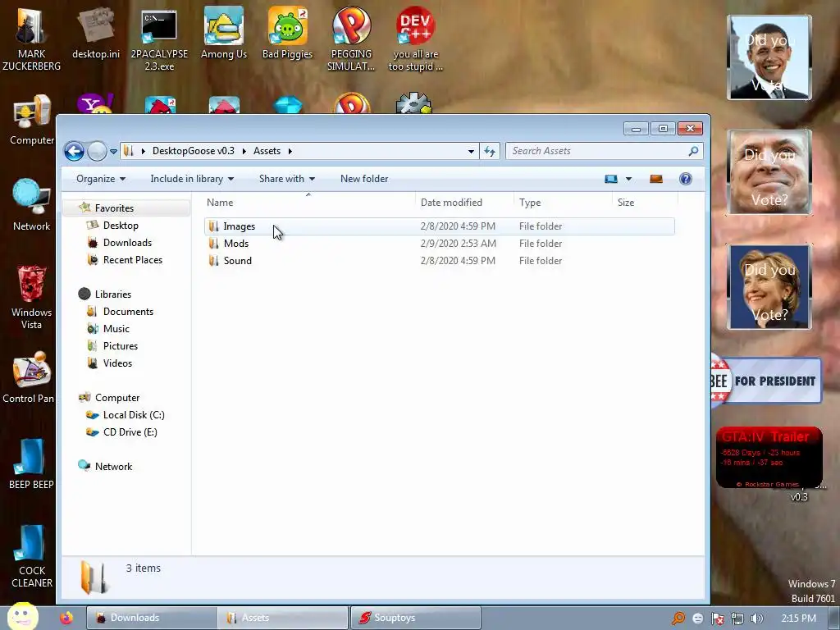Viewport: 840px width, 630px height.
Task: Open Local Disk (C:)
Action: click(x=134, y=414)
